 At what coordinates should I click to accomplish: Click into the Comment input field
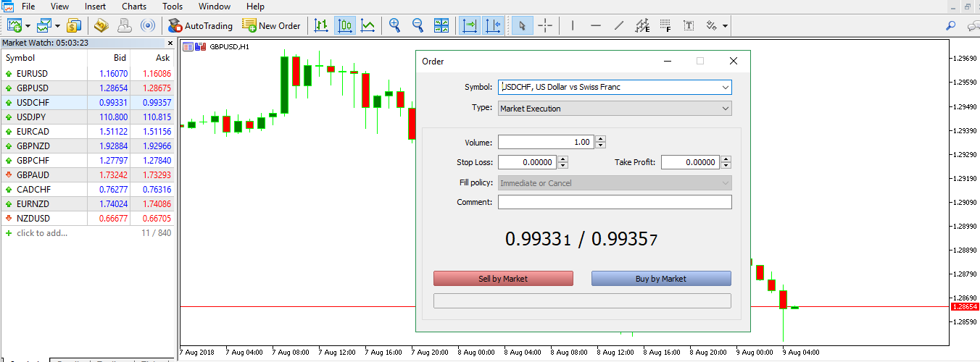(x=615, y=202)
